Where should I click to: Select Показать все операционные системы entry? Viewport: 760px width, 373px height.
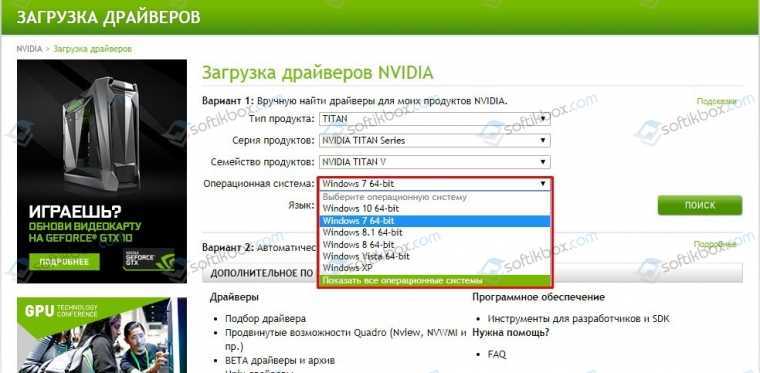[x=435, y=280]
